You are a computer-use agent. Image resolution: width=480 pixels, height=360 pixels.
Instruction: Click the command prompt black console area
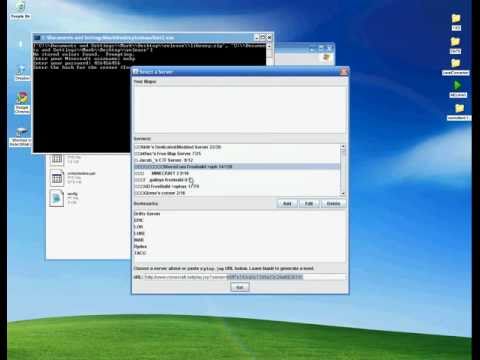(82, 110)
